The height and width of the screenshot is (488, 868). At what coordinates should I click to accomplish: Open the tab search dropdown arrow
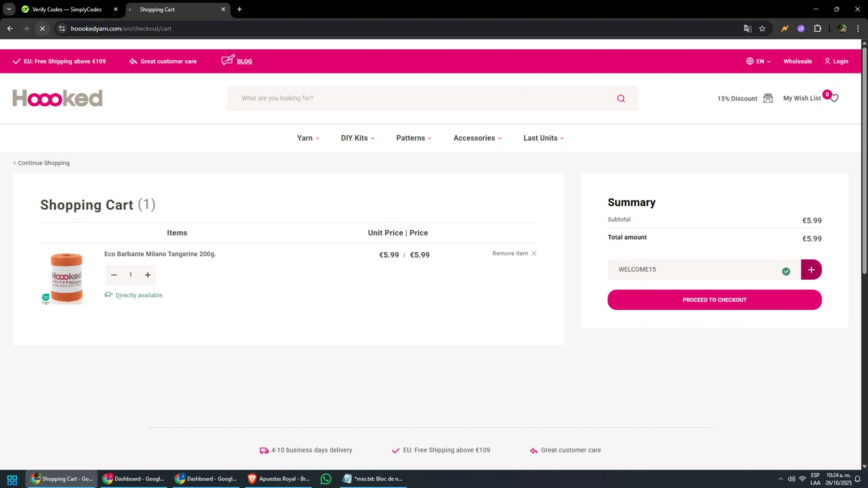[9, 9]
